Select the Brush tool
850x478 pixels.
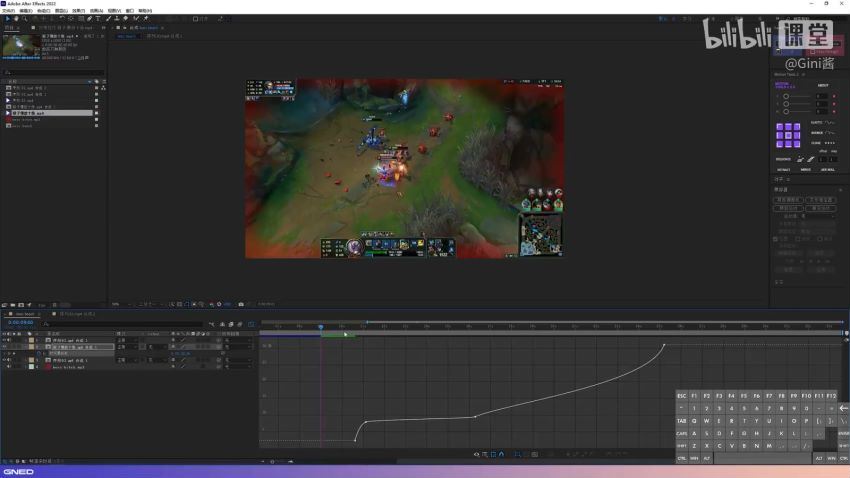[x=108, y=18]
